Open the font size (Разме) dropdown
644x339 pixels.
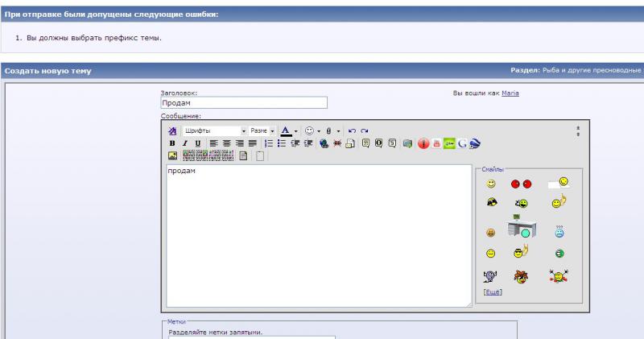coord(273,130)
